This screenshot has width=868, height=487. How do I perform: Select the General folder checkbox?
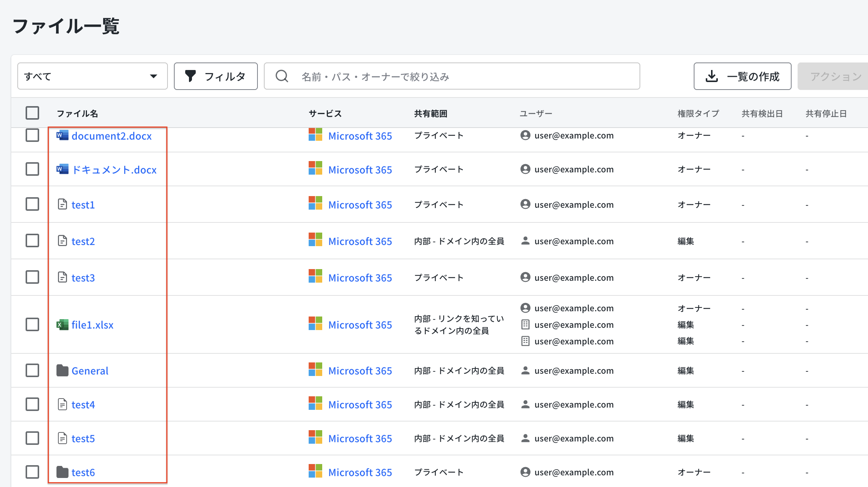(x=32, y=370)
